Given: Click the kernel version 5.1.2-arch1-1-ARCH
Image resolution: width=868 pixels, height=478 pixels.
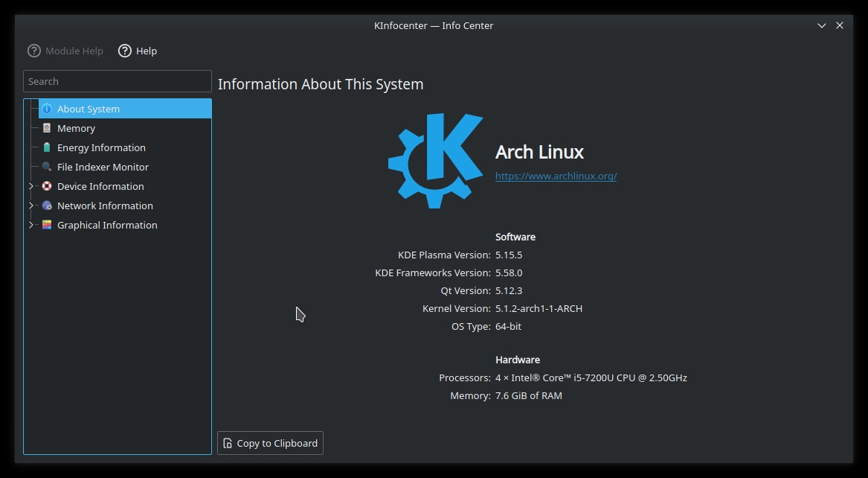Looking at the screenshot, I should coord(539,308).
